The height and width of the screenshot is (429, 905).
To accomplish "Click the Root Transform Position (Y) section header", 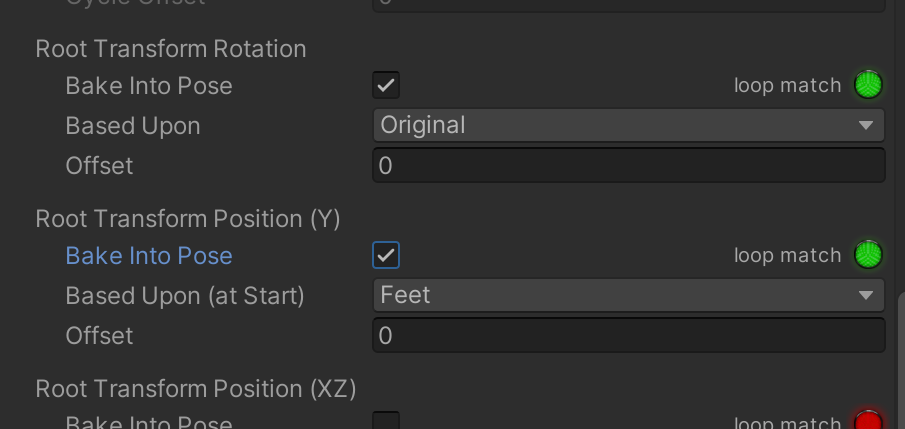I will 188,218.
